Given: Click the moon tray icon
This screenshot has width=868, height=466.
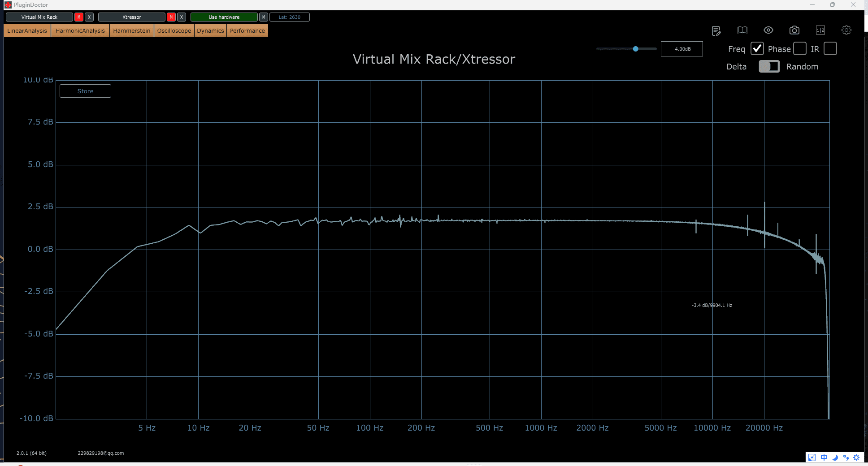Looking at the screenshot, I should (x=835, y=457).
